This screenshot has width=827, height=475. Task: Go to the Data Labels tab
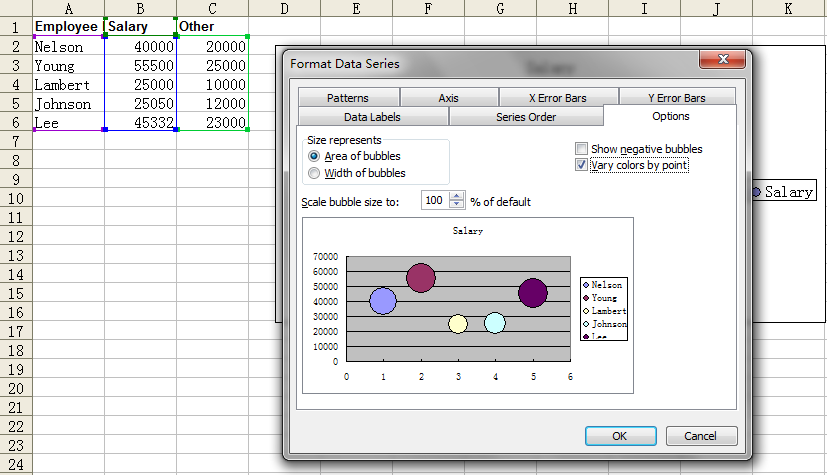point(372,117)
